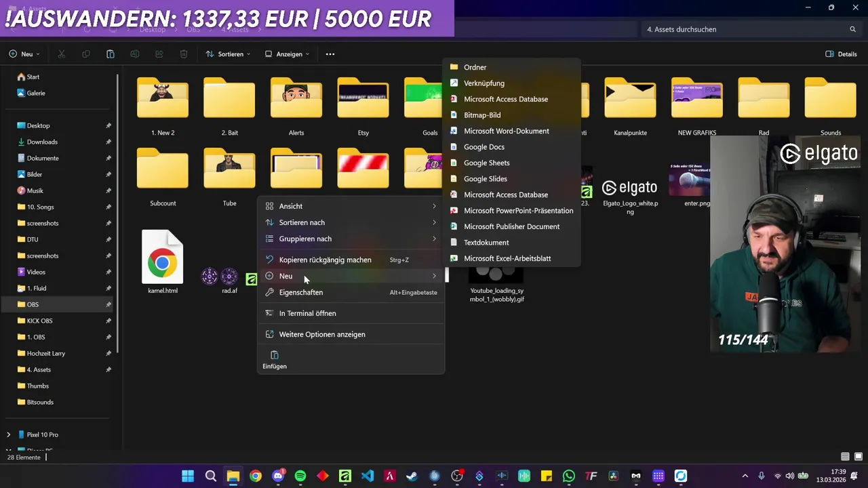
Task: Click the microphone icon in system tray
Action: (762, 476)
